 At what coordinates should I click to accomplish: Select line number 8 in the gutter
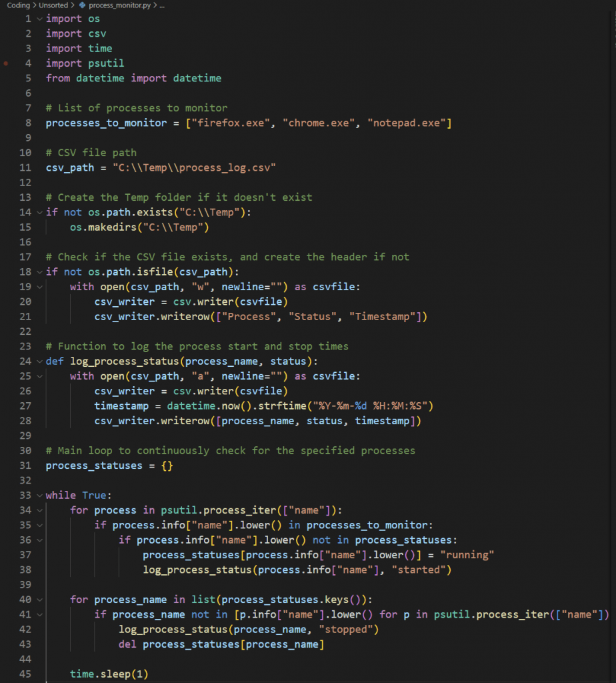pyautogui.click(x=28, y=123)
